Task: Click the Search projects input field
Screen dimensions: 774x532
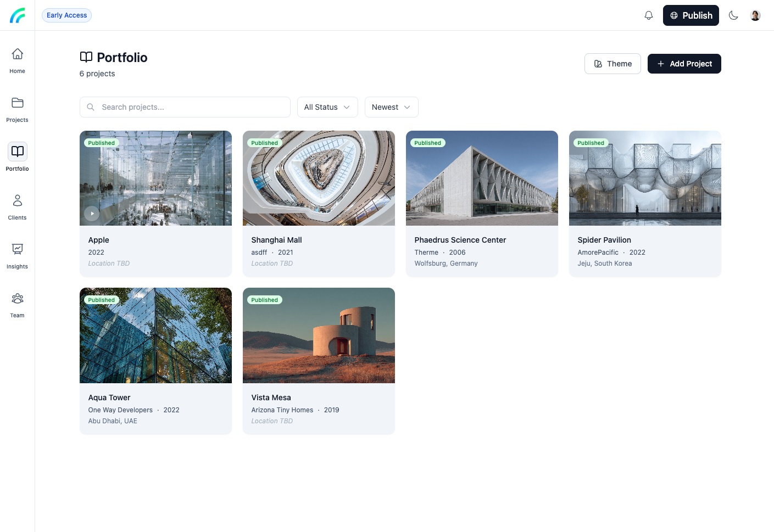Action: pos(185,107)
